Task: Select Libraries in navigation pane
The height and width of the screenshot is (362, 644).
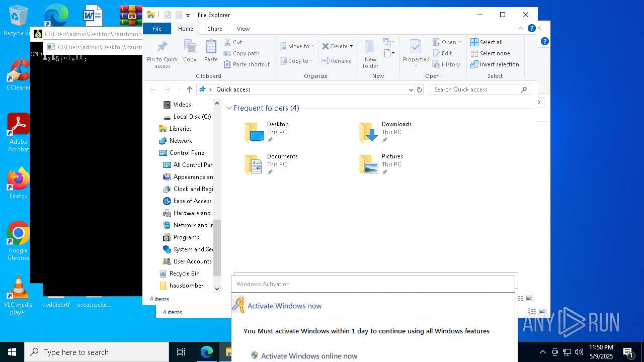Action: tap(180, 129)
